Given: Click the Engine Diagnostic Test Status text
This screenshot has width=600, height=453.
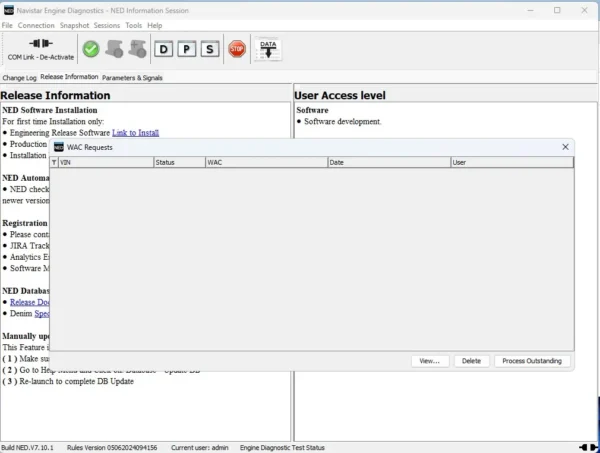Looking at the screenshot, I should click(x=282, y=448).
